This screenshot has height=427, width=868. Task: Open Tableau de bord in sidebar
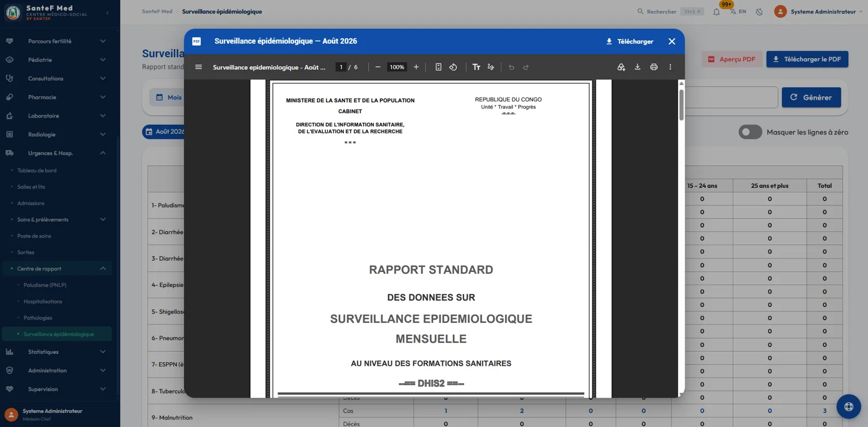coord(37,171)
